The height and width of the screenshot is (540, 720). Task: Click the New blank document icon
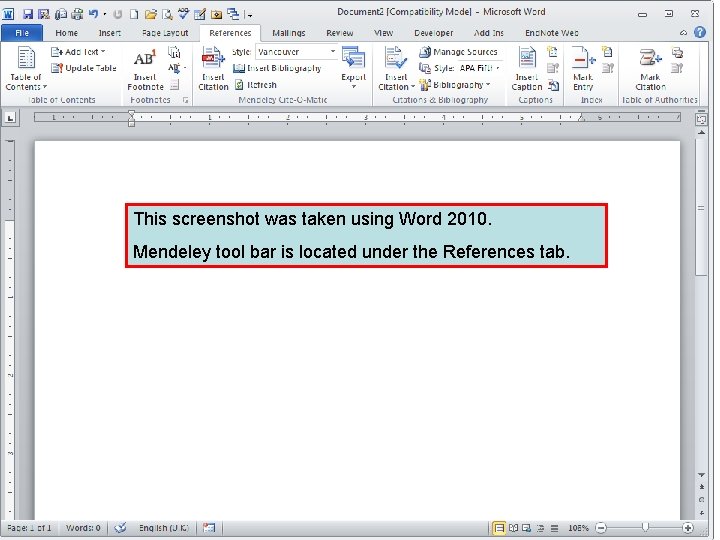[134, 14]
